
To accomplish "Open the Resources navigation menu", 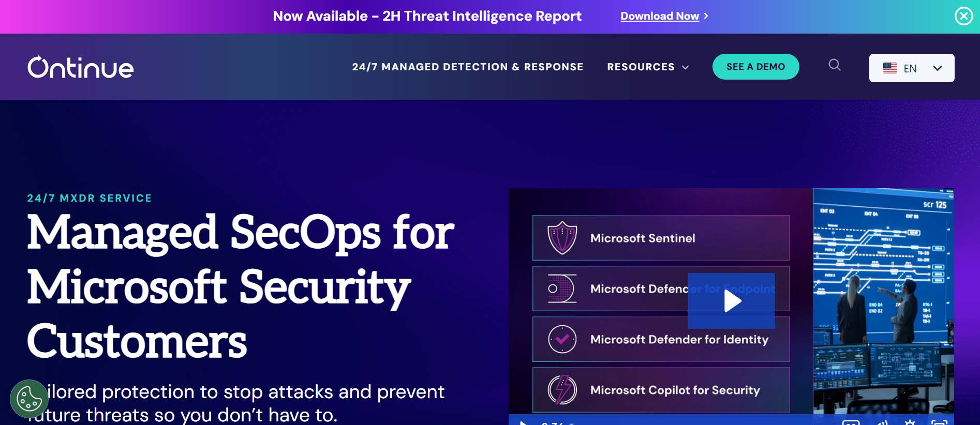I will click(641, 67).
